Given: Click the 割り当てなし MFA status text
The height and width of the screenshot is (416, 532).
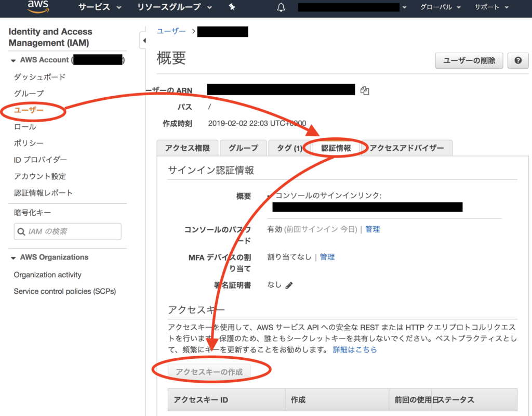Looking at the screenshot, I should pyautogui.click(x=289, y=257).
